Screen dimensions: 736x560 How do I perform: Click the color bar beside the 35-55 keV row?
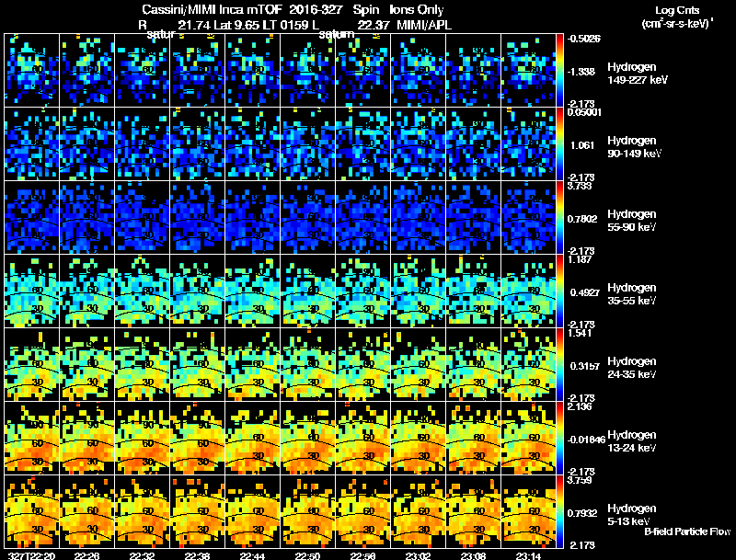[x=559, y=291]
